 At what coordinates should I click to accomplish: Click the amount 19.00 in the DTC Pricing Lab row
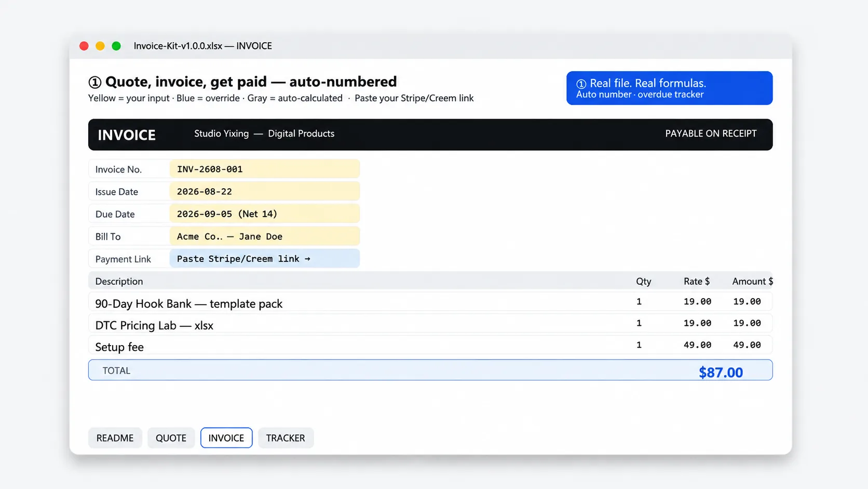point(747,323)
